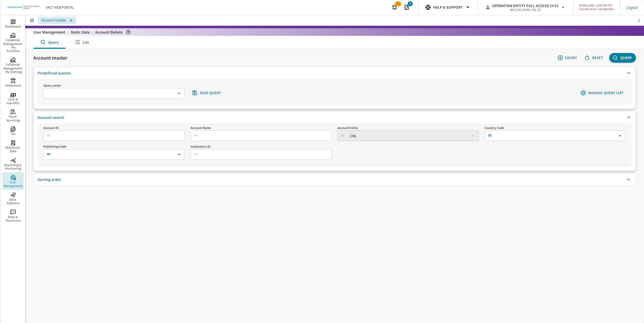Open the notifications bell icon
The image size is (644, 323).
coord(395,7)
